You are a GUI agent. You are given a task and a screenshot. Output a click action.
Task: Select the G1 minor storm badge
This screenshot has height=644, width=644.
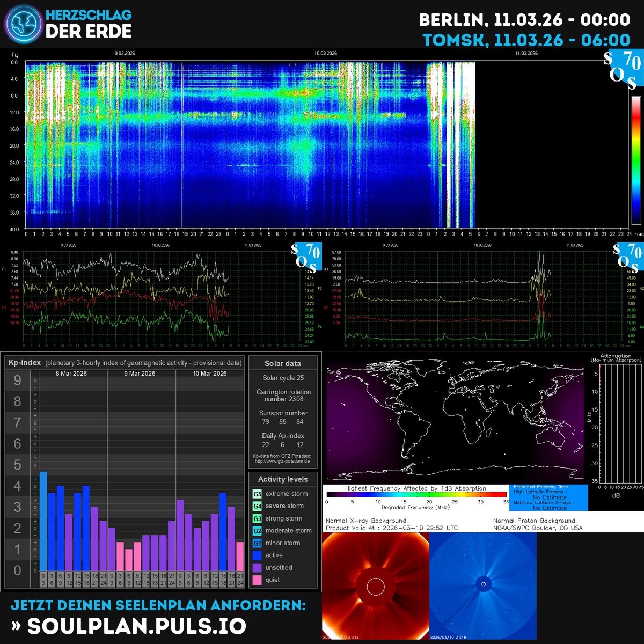pos(256,543)
